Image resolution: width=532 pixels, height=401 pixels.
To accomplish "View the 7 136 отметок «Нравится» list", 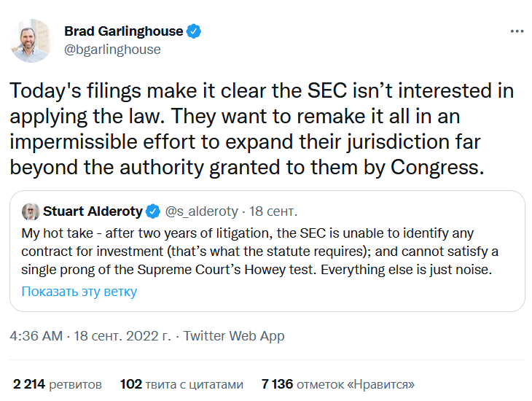I will (338, 384).
